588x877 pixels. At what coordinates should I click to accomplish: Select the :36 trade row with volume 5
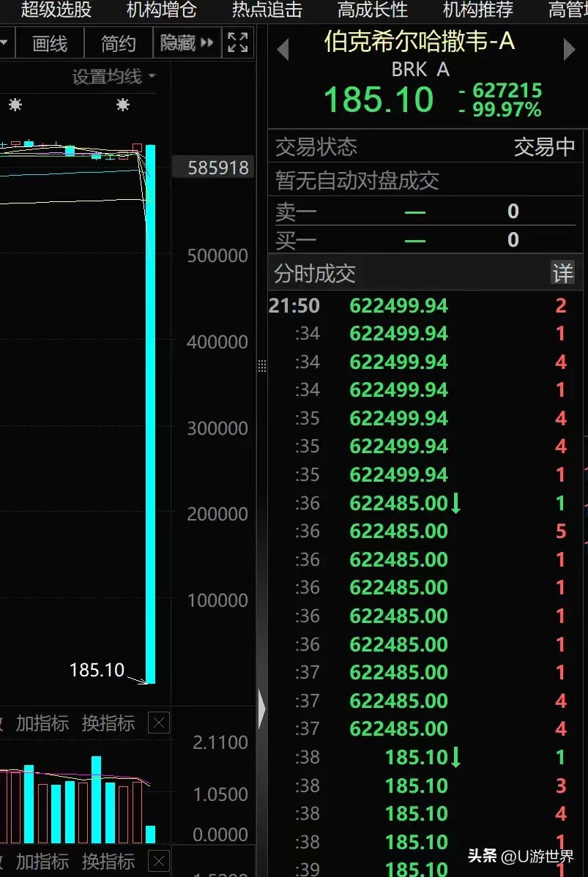[x=425, y=531]
